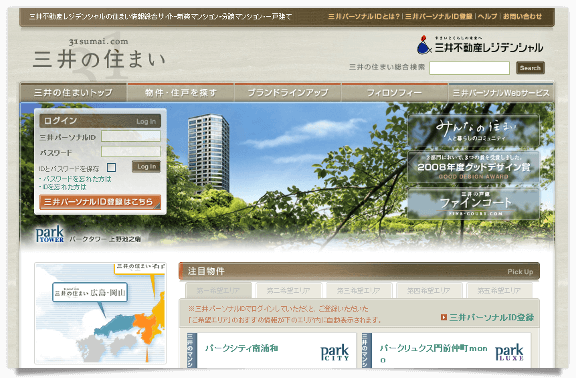Click the 三井パーソナルID登録はこちら orange button
576x378 pixels.
tap(100, 202)
